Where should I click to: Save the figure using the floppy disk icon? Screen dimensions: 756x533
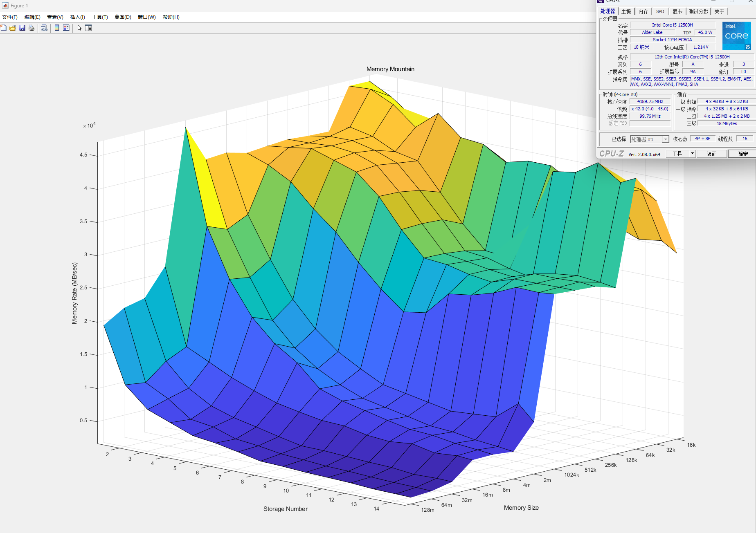[x=22, y=28]
